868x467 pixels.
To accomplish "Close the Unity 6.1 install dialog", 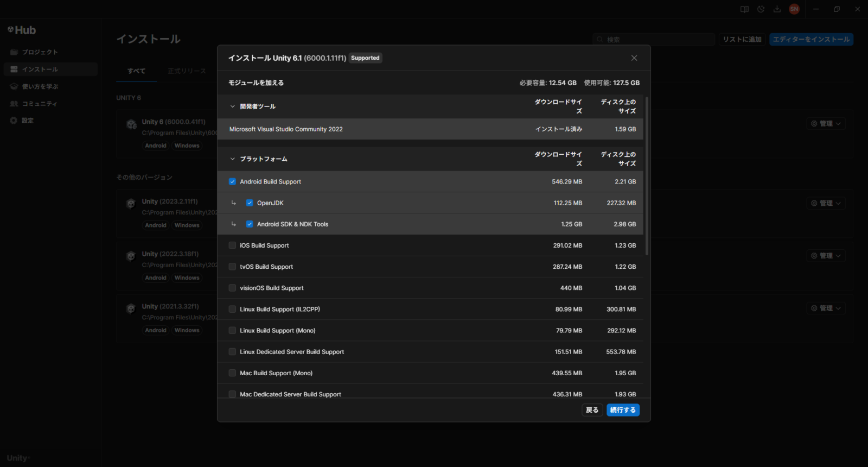I will 634,58.
